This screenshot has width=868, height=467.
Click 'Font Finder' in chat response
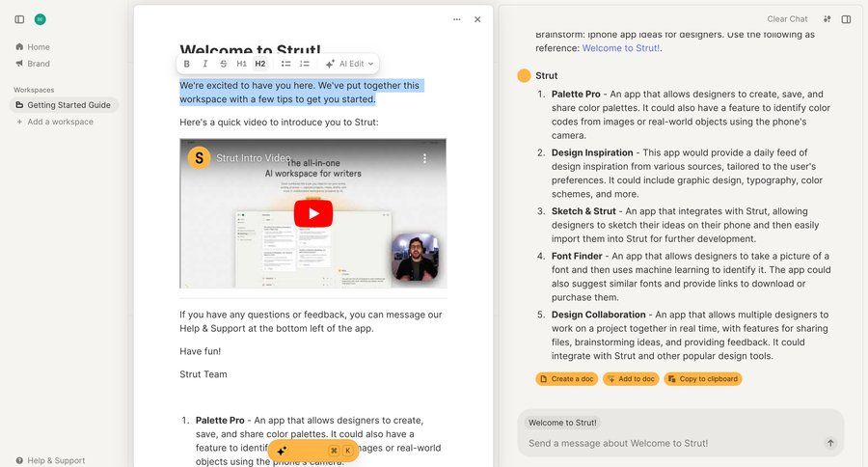[577, 256]
